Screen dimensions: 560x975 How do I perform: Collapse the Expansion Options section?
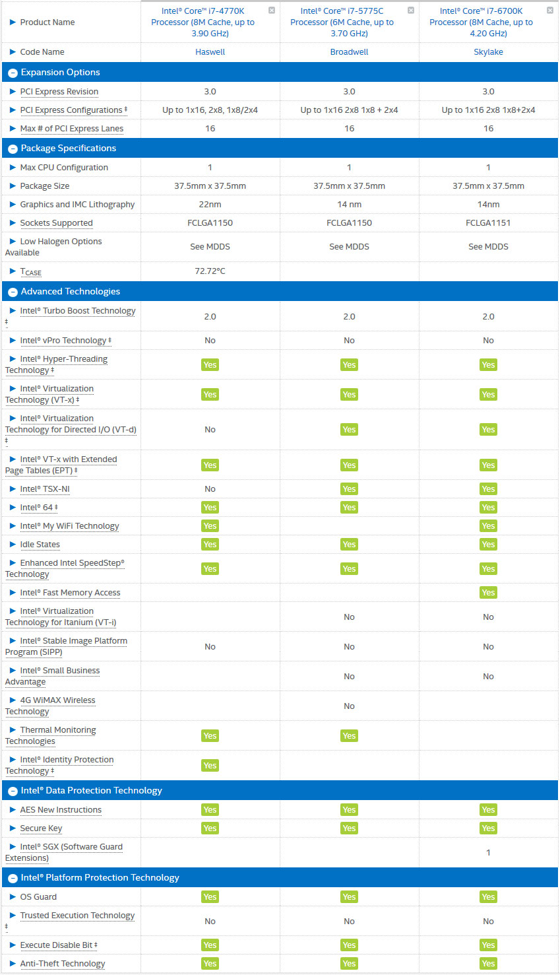tap(13, 73)
